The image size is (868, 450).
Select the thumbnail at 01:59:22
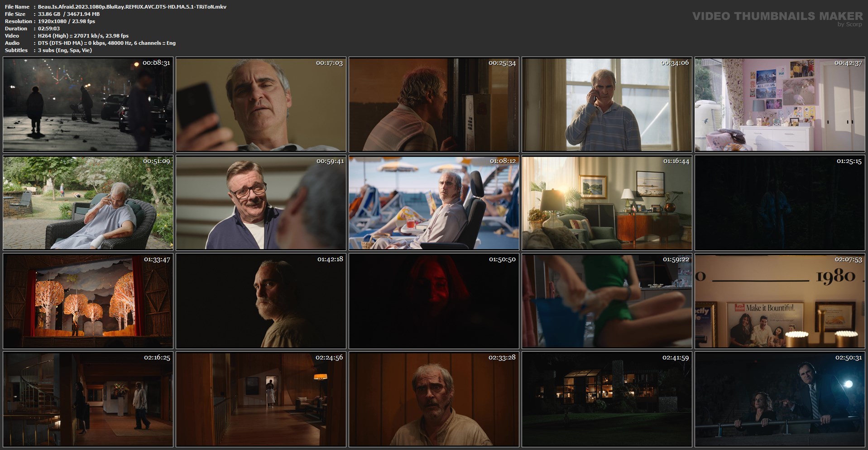pyautogui.click(x=607, y=301)
